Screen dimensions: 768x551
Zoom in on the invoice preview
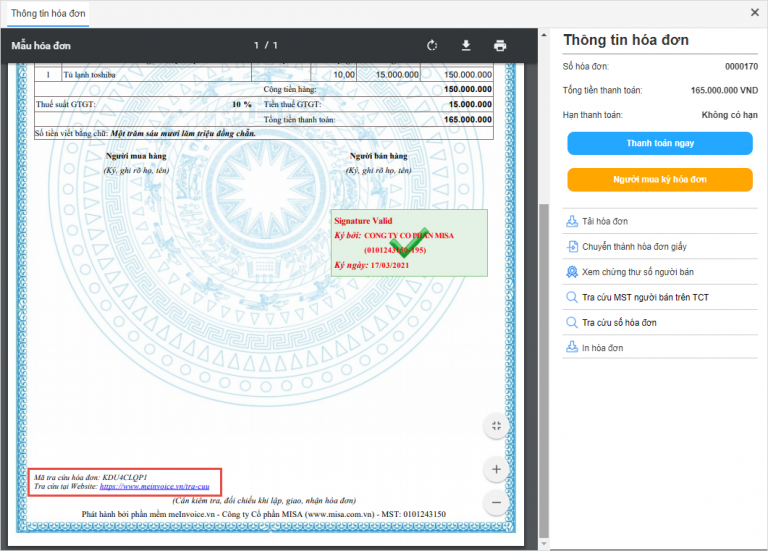[496, 469]
